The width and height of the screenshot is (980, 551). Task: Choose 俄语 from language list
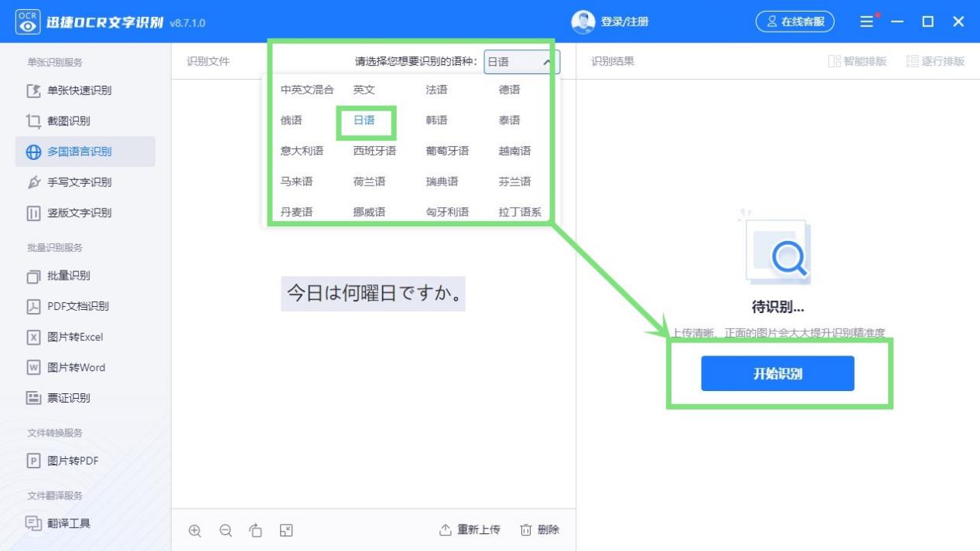pos(292,121)
